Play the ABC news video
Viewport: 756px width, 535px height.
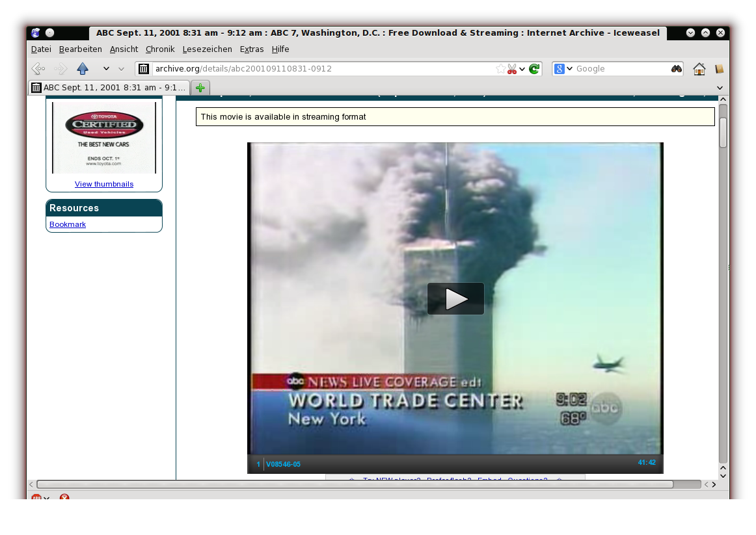[455, 298]
